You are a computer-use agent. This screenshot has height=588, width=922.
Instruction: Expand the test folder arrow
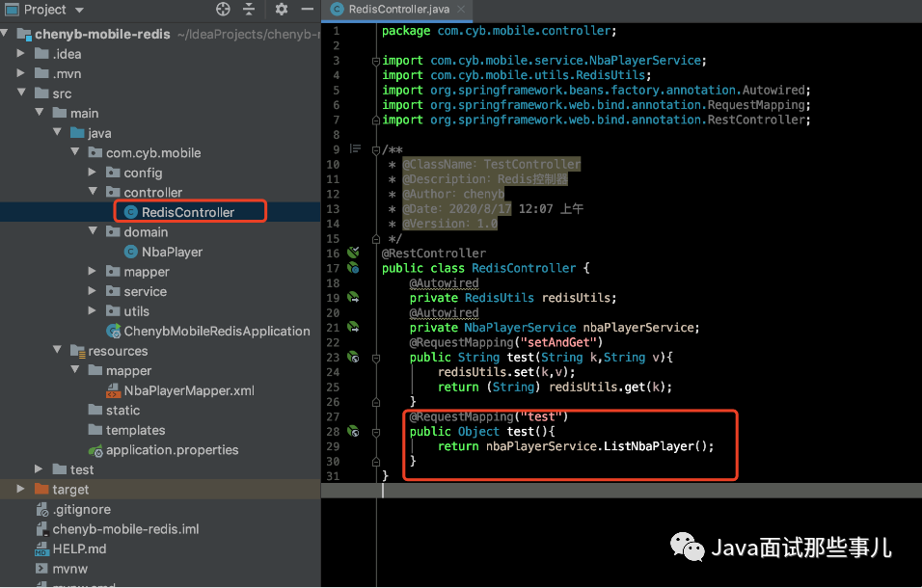click(39, 469)
